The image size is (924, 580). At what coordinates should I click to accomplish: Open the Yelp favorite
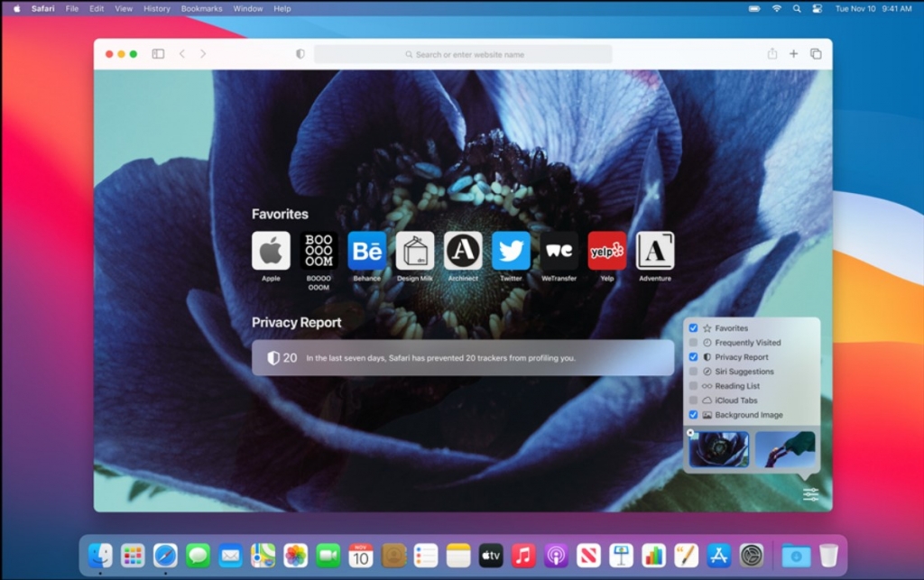click(x=607, y=252)
